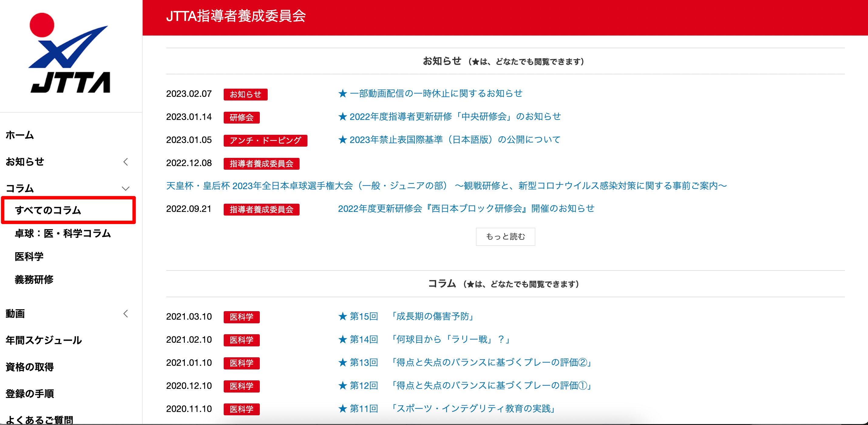Expand the 動画 chevron in sidebar
Viewport: 868px width, 425px height.
[126, 314]
